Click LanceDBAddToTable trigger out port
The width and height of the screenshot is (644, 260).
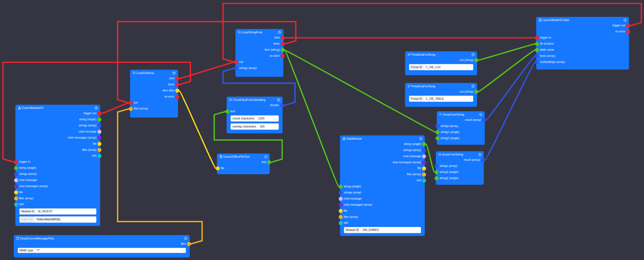[x=628, y=26]
